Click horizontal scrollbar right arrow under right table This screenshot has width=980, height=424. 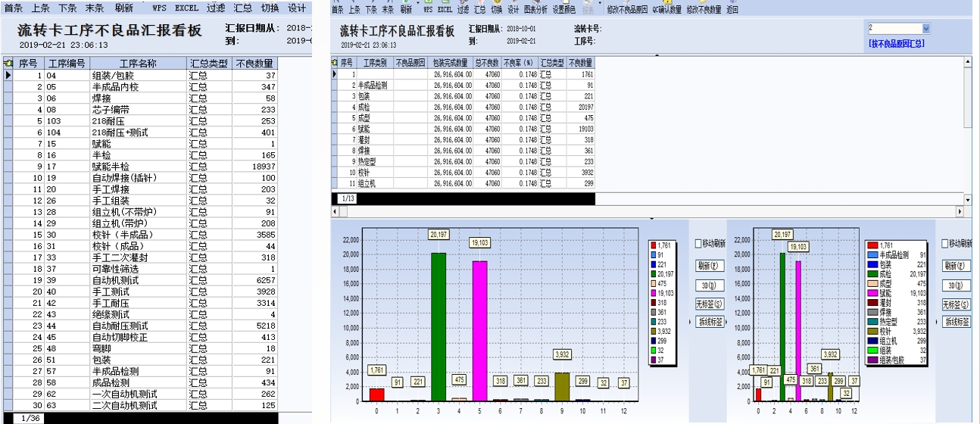coord(960,211)
